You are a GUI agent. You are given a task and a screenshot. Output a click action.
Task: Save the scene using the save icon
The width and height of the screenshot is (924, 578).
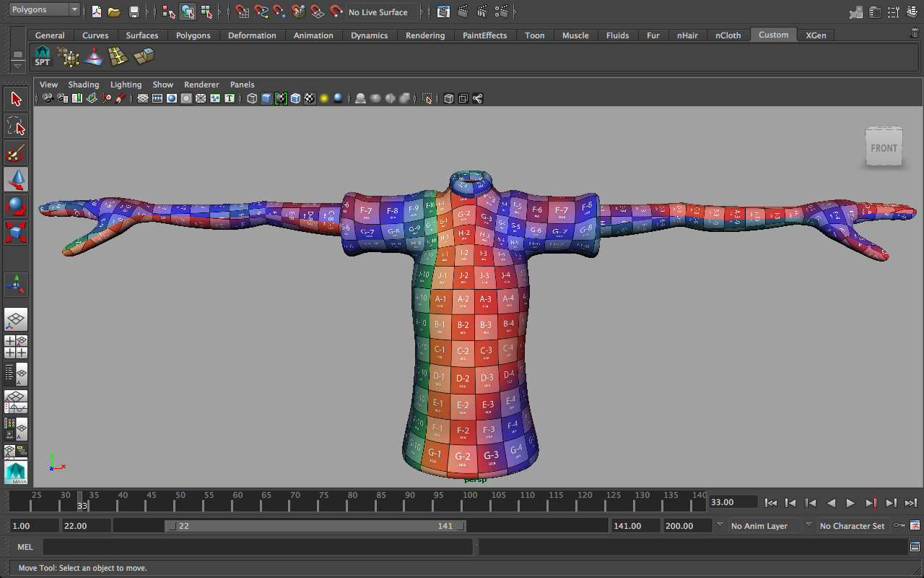[x=134, y=12]
